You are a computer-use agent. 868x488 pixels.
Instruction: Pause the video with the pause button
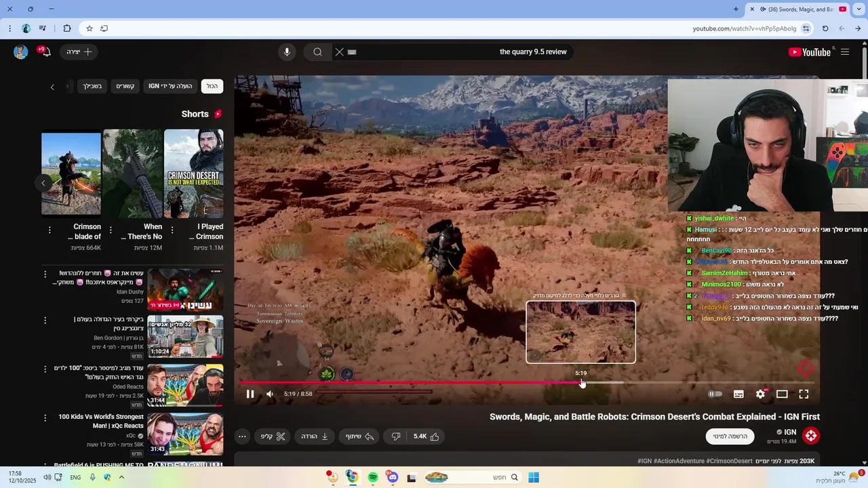(250, 394)
